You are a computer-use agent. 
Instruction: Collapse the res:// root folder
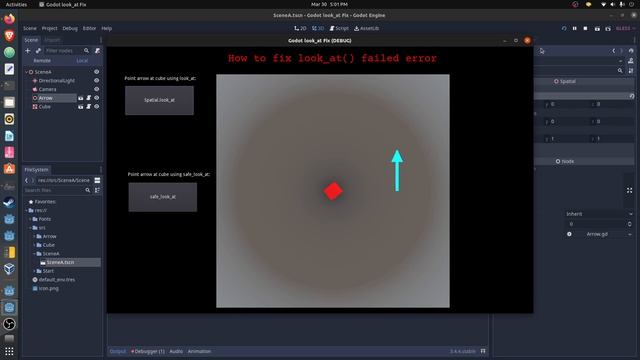pos(27,210)
